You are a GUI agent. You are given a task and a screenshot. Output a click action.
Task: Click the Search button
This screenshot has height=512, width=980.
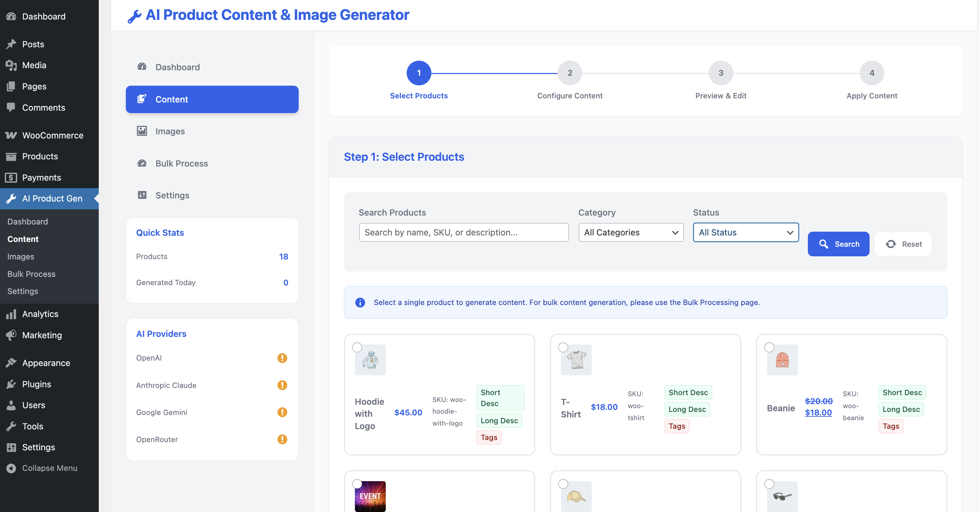[x=838, y=244]
